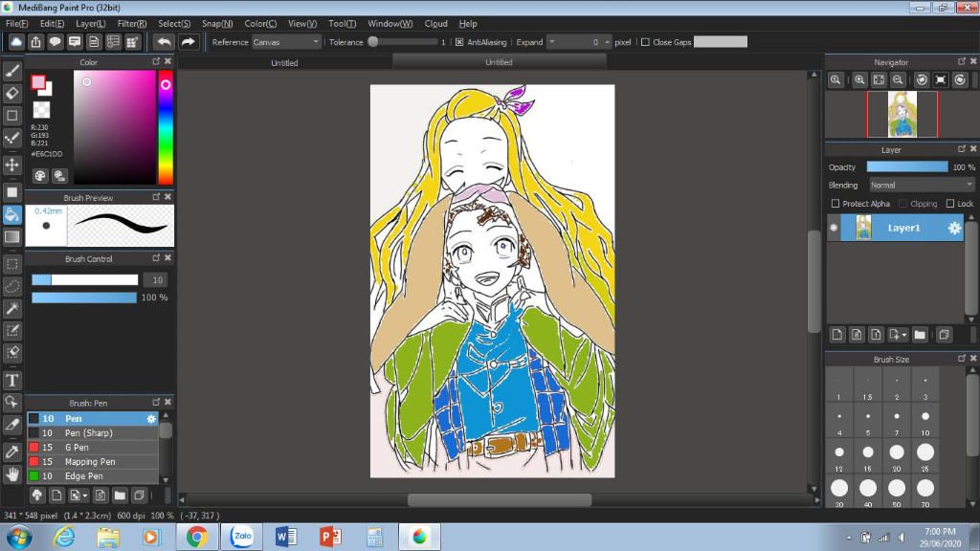Select the Pen (Sharp) brush
Viewport: 980px width, 551px height.
(93, 433)
